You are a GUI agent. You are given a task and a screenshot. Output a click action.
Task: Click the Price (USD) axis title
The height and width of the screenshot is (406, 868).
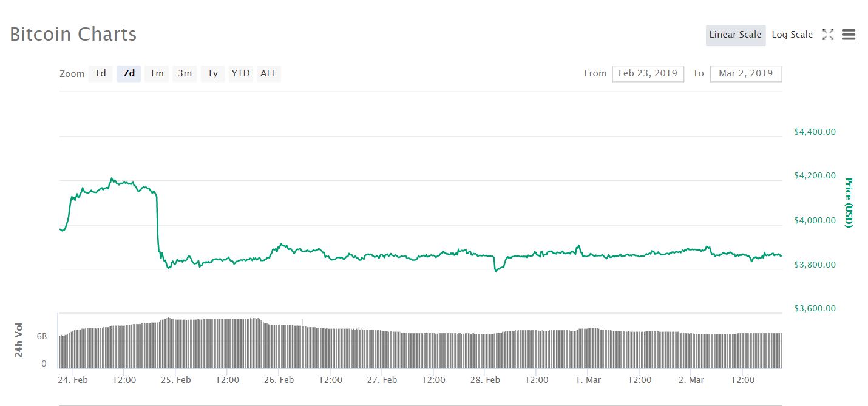(849, 203)
